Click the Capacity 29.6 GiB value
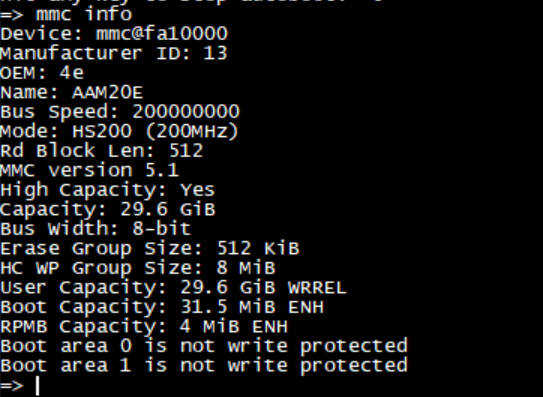543x397 pixels. click(x=168, y=209)
